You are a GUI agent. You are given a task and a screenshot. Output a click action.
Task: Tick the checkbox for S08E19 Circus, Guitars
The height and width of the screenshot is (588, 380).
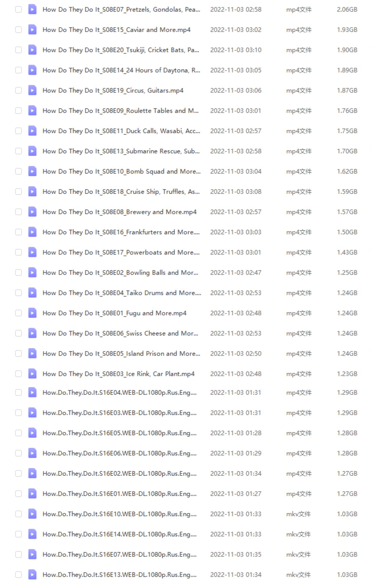(18, 90)
